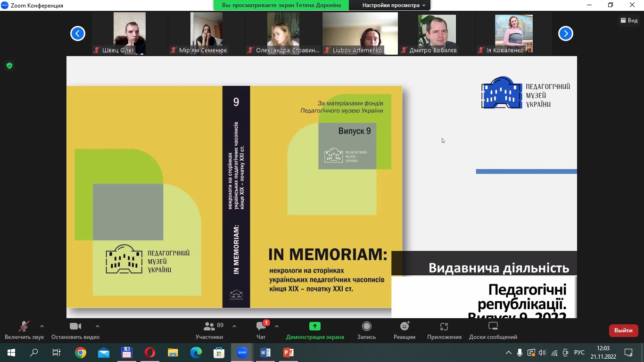Screen dimensions: 644x362
Task: Open Доски сообщений whiteboards
Action: (x=493, y=330)
